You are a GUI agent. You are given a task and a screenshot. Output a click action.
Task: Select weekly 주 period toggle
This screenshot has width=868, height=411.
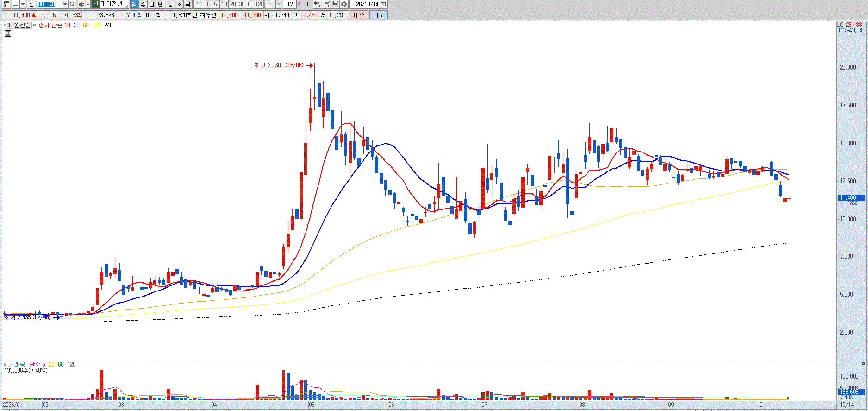(143, 4)
